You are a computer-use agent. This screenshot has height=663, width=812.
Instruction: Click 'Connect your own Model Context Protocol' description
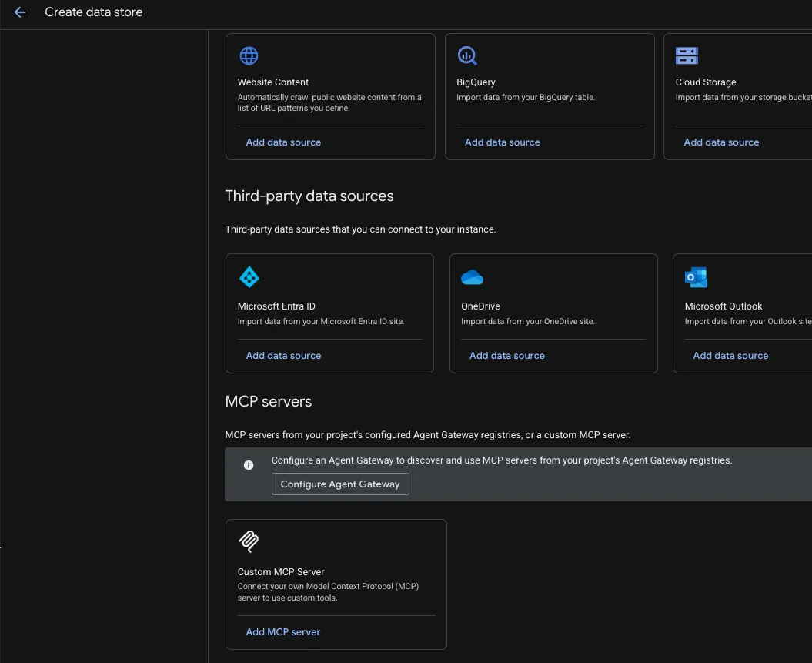click(329, 592)
